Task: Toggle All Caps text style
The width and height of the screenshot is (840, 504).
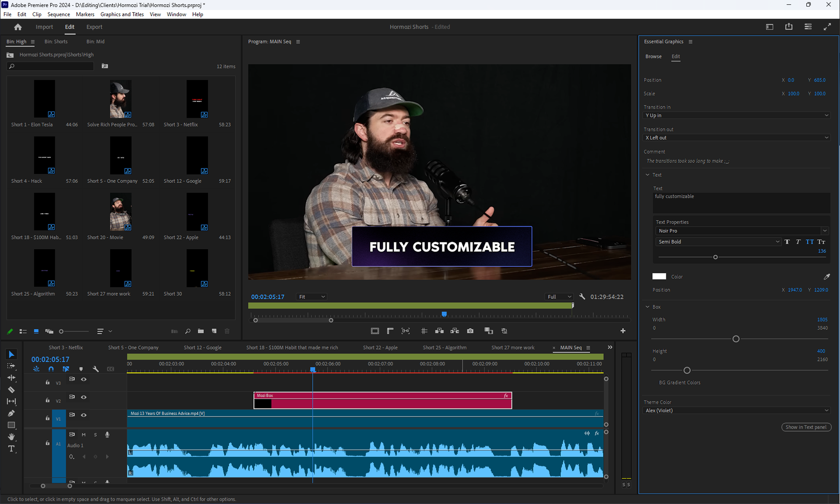Action: [x=809, y=241]
